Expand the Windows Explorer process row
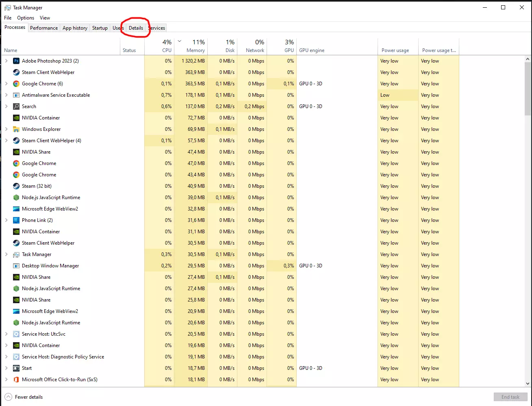Viewport: 532px width, 406px height. [6, 129]
